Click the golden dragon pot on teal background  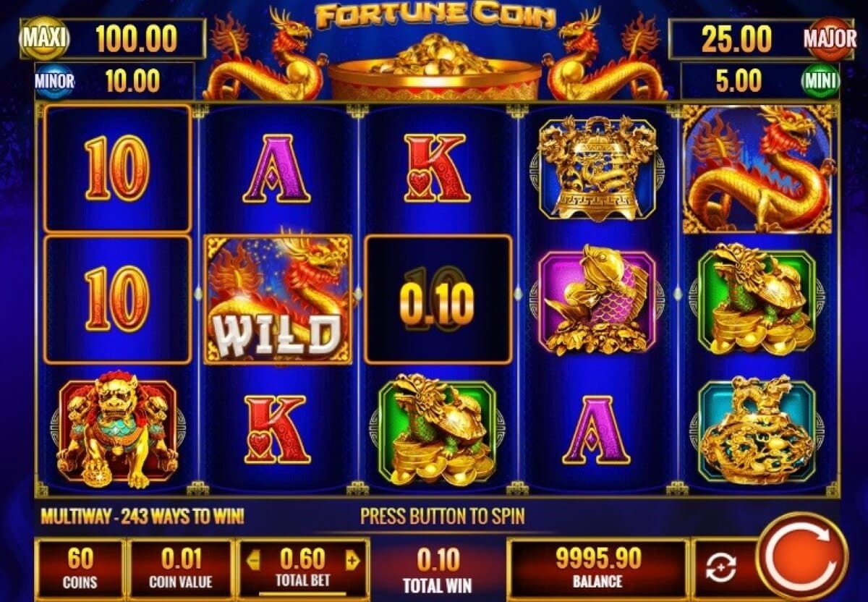[x=757, y=430]
